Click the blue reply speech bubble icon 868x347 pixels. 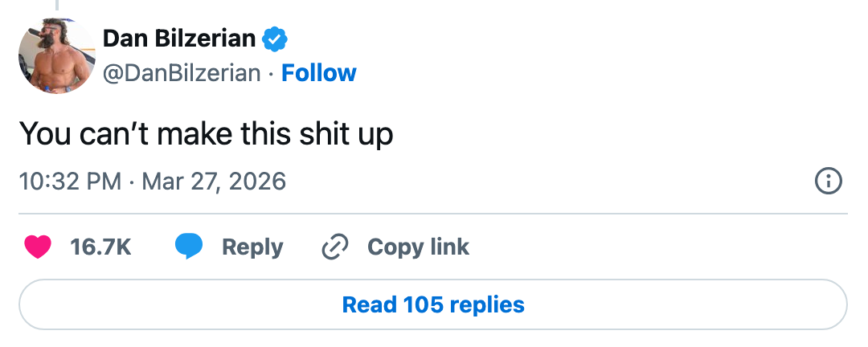[189, 247]
